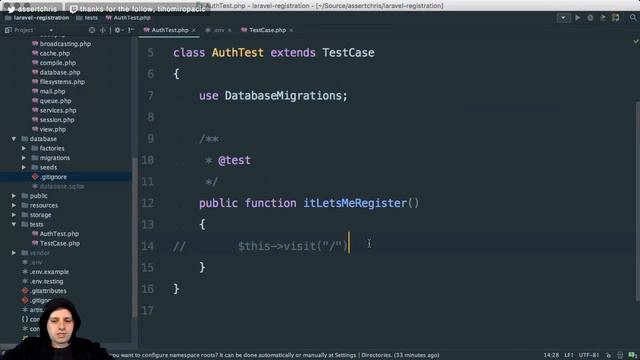Open the Project panel gear settings
This screenshot has width=640, height=360.
tap(118, 30)
